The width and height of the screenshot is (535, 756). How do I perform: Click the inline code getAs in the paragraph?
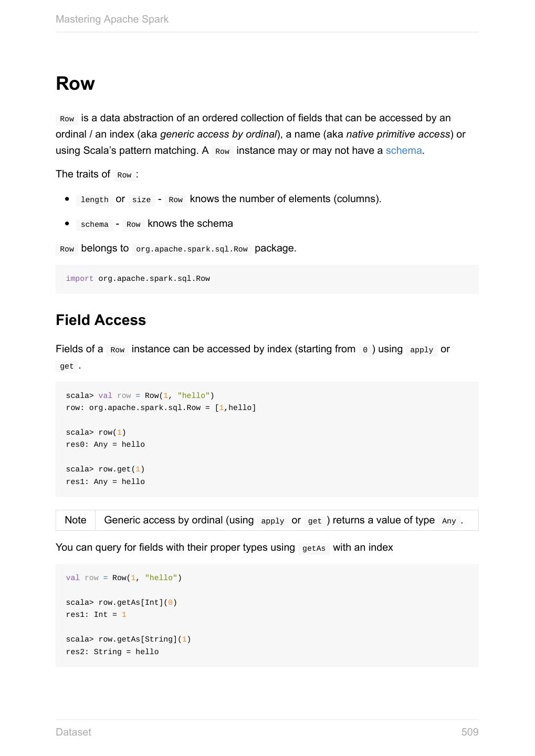click(x=314, y=549)
